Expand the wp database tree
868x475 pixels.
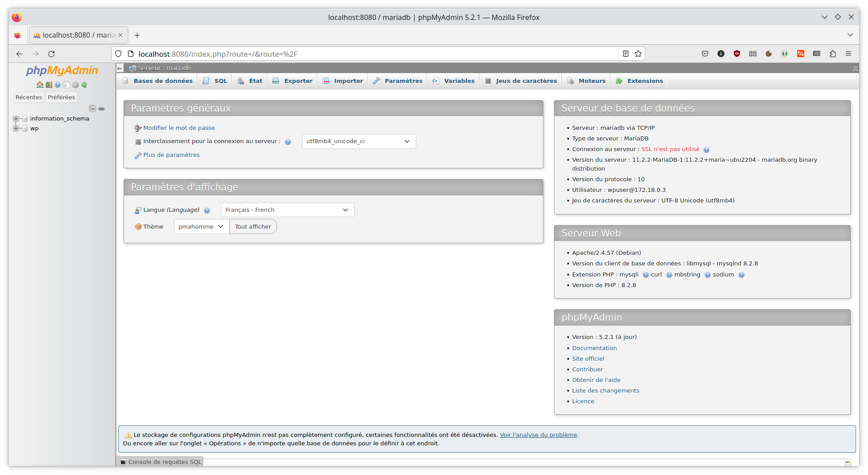coord(16,128)
